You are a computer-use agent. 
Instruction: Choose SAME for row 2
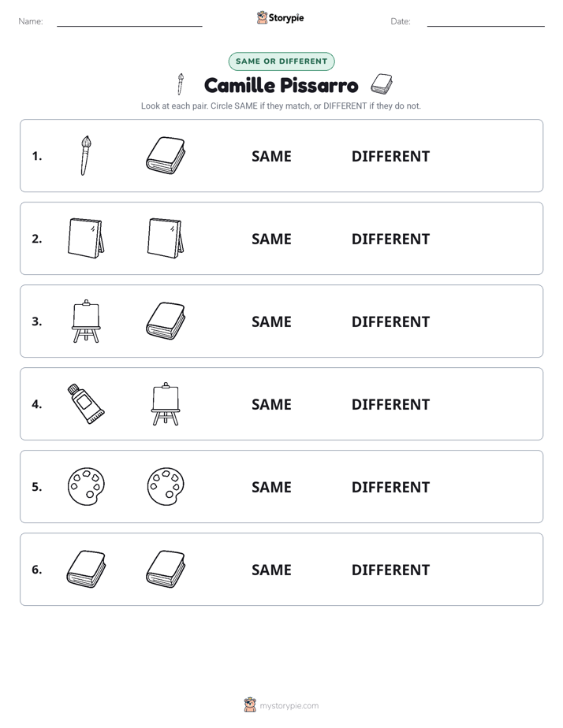pyautogui.click(x=271, y=239)
